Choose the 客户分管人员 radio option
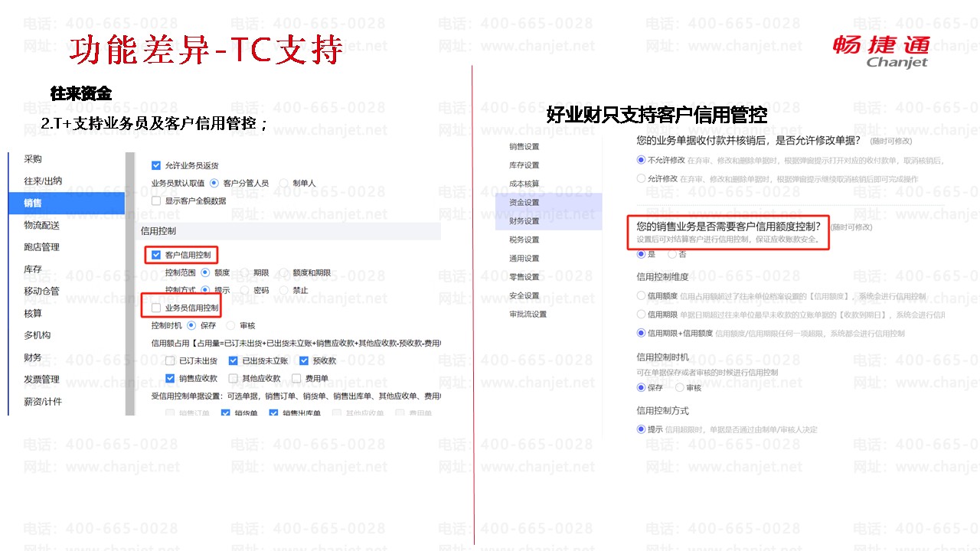980x551 pixels. tap(214, 184)
